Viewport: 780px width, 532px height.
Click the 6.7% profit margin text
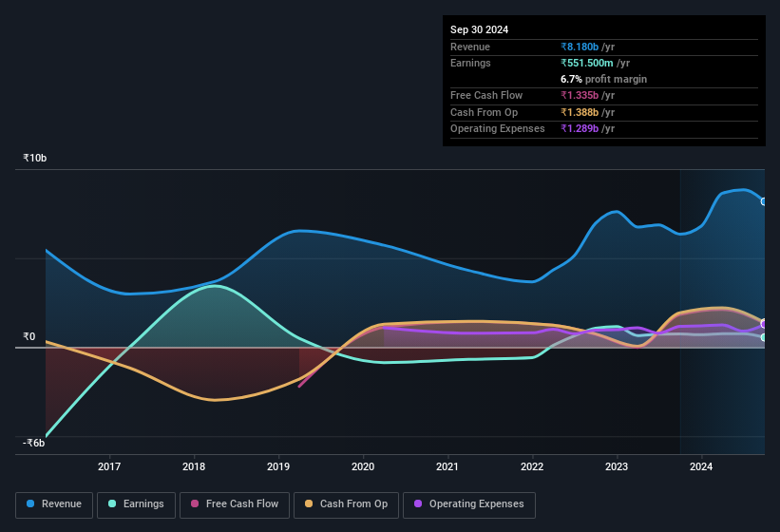(x=604, y=79)
